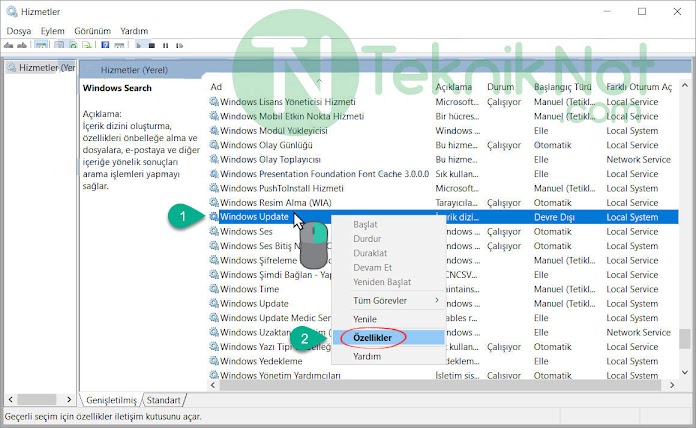Click the Hizmetler gear icon in title bar
Screen dimensions: 696x428
12,12
